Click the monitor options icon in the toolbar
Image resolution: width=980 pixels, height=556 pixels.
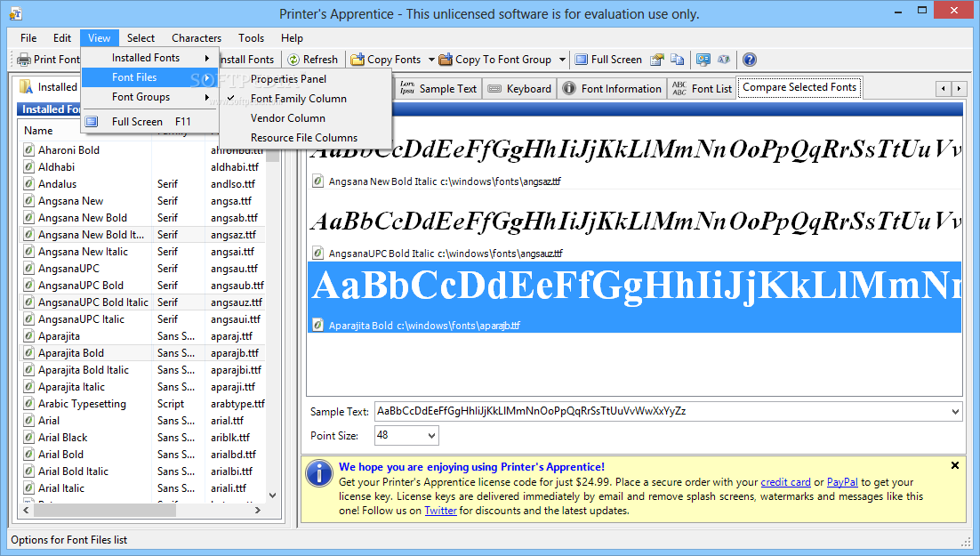pos(703,60)
